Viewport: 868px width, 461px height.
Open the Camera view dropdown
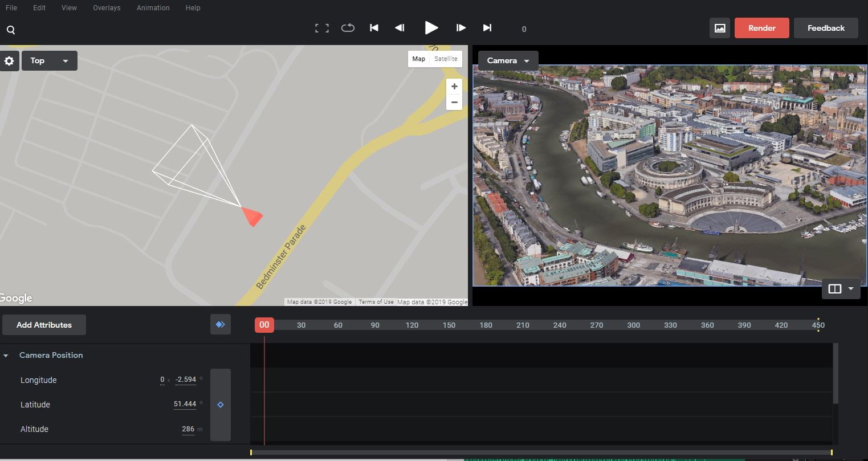[508, 60]
